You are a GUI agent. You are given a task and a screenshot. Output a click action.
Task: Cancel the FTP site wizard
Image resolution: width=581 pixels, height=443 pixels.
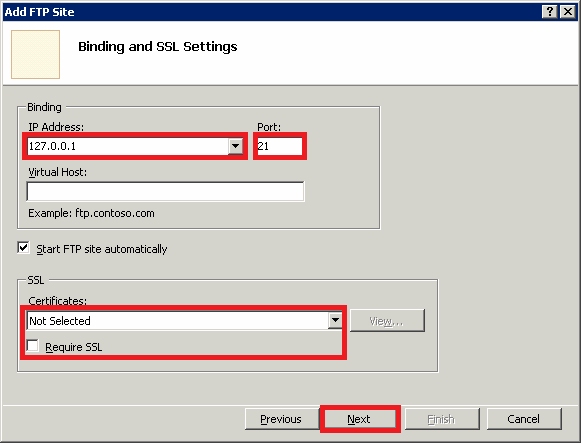pos(524,419)
